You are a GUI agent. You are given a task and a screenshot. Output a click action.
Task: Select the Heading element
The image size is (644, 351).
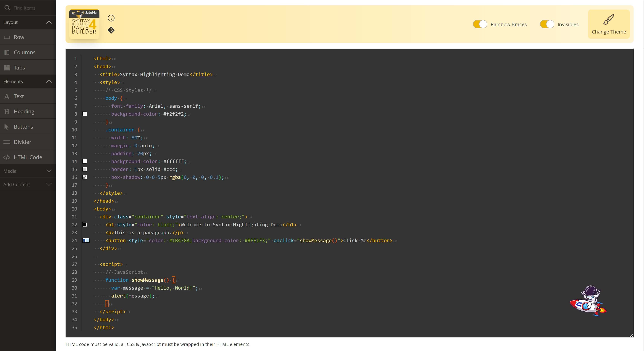point(24,111)
